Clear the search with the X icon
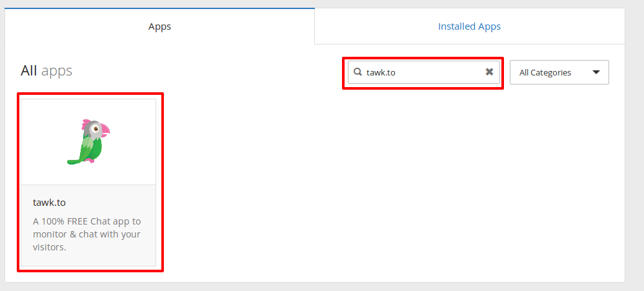This screenshot has width=644, height=291. coord(489,72)
